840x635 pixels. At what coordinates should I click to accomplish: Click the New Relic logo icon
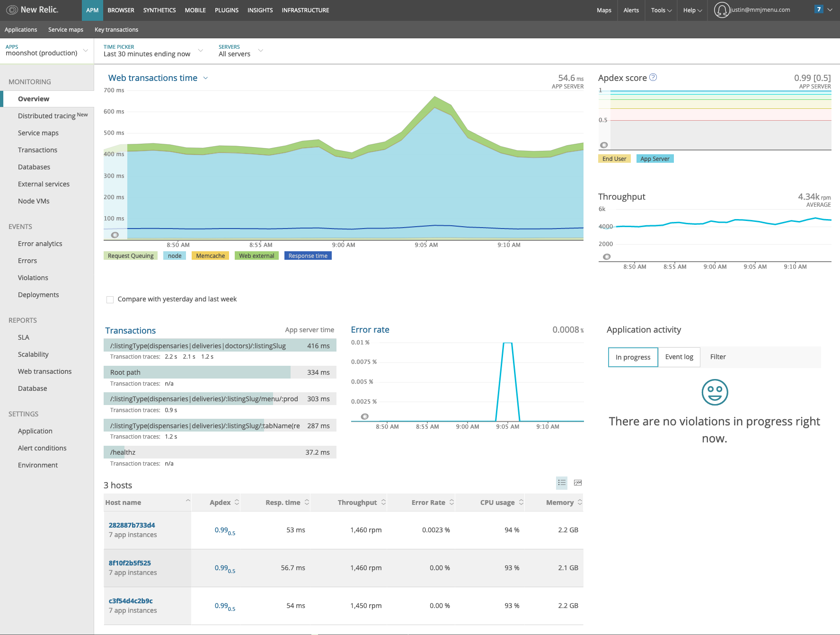12,10
